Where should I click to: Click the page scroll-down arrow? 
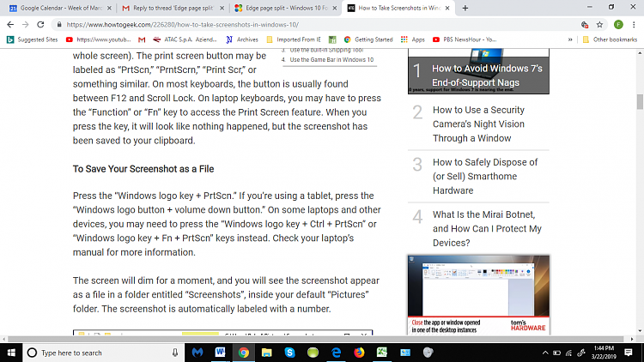pos(640,331)
